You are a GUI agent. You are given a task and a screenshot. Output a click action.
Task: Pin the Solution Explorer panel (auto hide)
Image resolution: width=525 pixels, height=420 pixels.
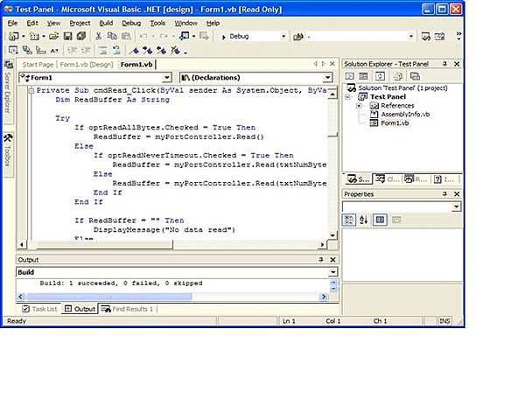click(445, 64)
